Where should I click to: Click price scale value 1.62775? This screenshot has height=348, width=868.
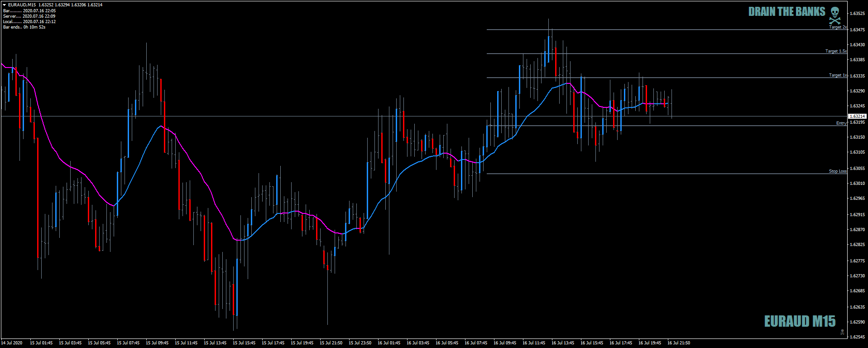[x=858, y=261]
